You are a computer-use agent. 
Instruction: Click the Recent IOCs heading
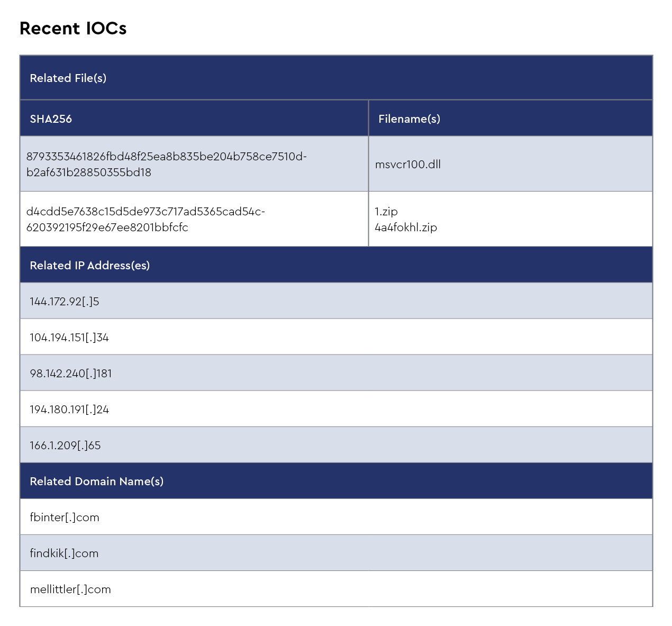click(73, 29)
